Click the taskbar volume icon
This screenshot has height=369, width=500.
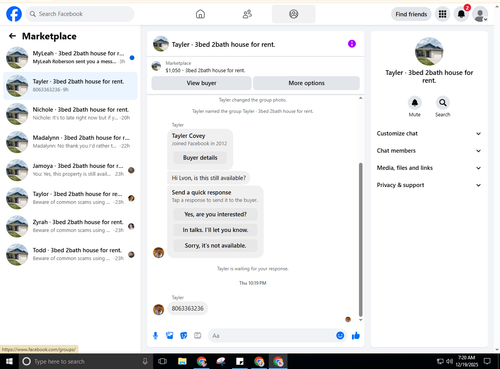coord(449,361)
